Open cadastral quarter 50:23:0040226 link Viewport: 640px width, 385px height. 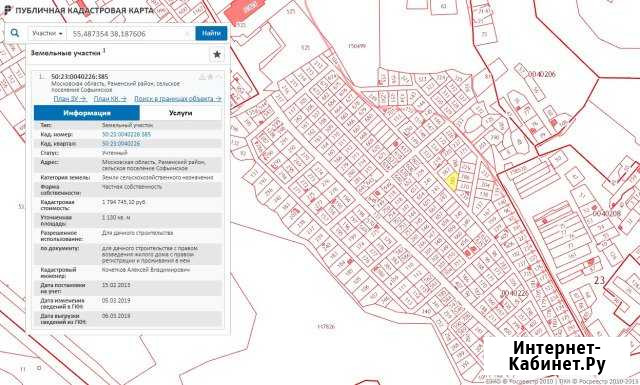coord(121,144)
